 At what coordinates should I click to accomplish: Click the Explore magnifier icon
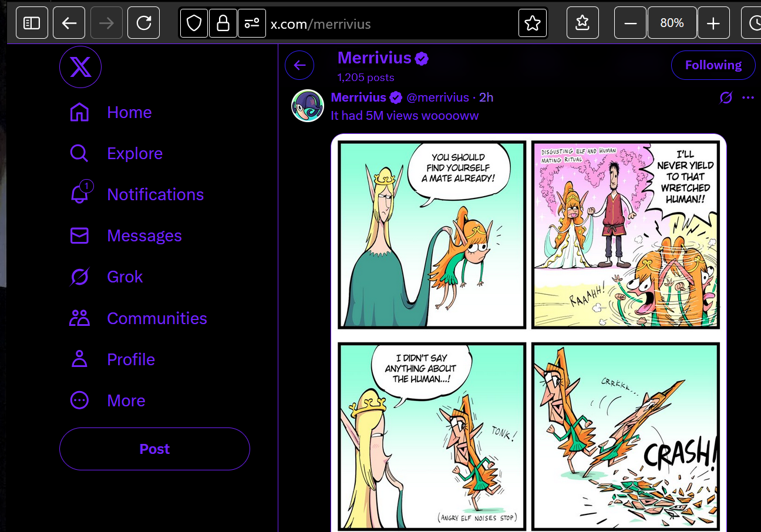(x=79, y=153)
